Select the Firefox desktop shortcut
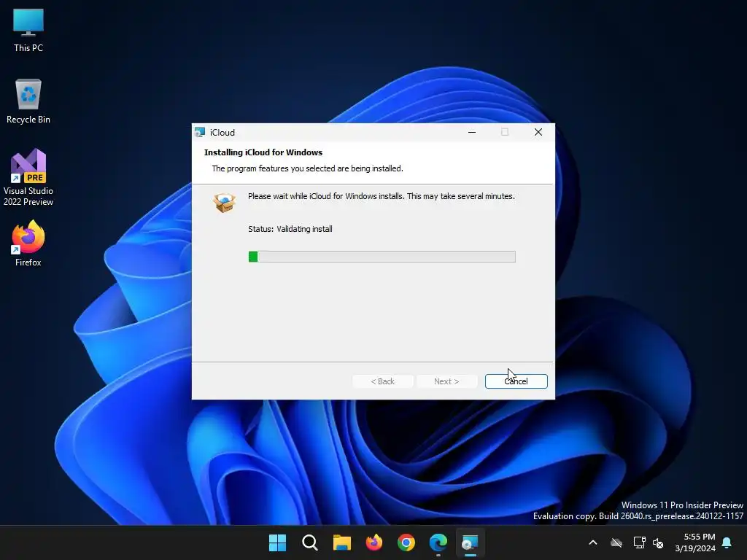 pos(28,244)
